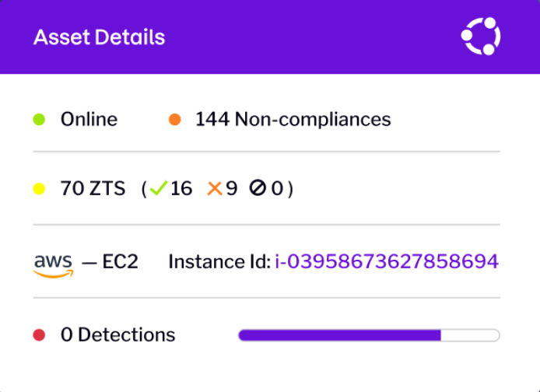Screen dimensions: 540x392
Task: Click the EC2 service label
Action: coord(120,261)
